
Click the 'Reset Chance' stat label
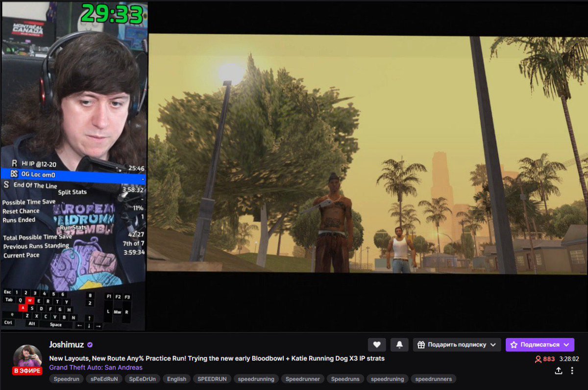click(x=21, y=211)
